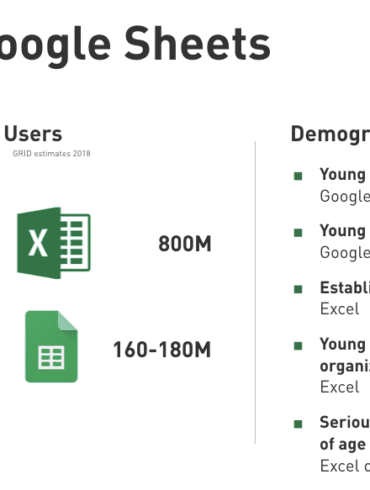Click the Microsoft Excel logo icon
Viewport: 370px width, 490px height.
coord(54,243)
